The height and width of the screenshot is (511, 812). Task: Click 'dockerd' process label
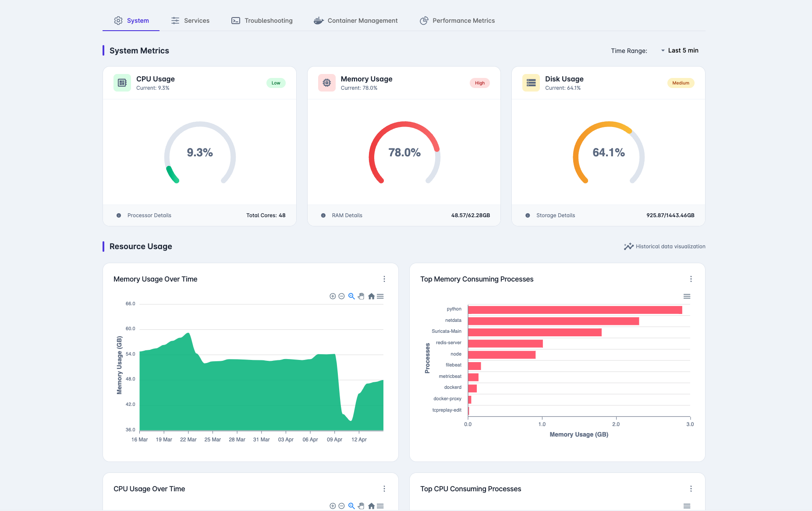click(453, 388)
